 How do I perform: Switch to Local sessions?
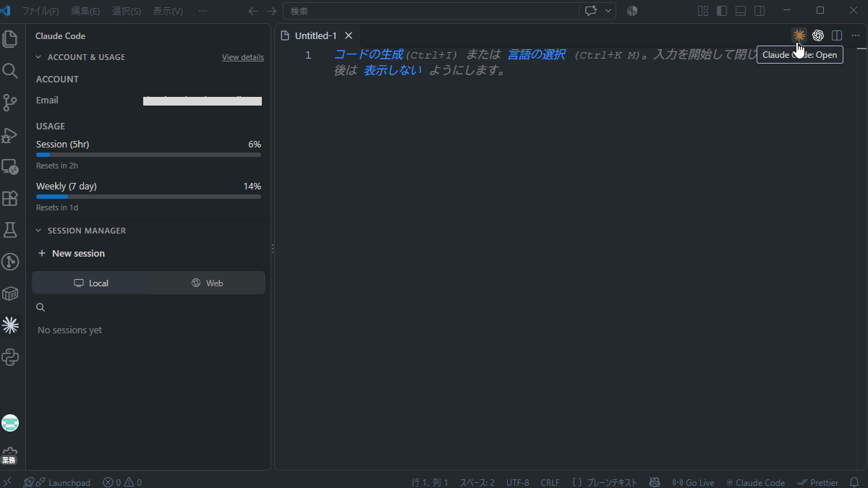click(91, 283)
